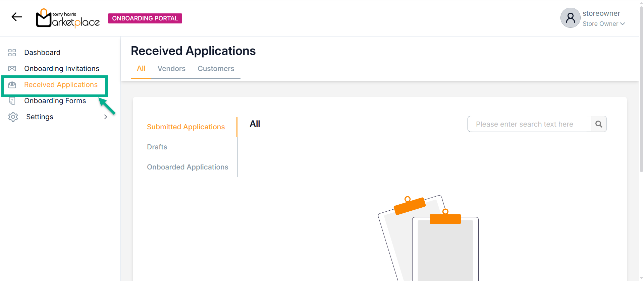Screen dimensions: 644x281
Task: Switch to the Vendors tab
Action: 171,69
